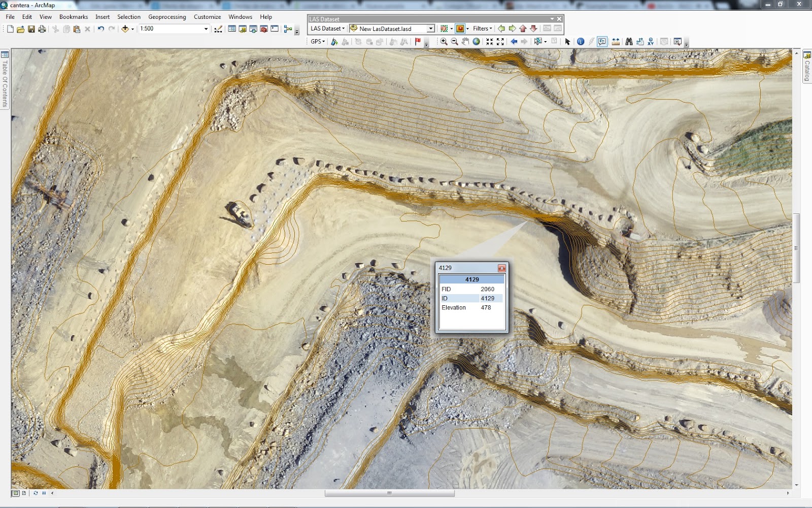Open the Find binoculars tool

tap(629, 42)
